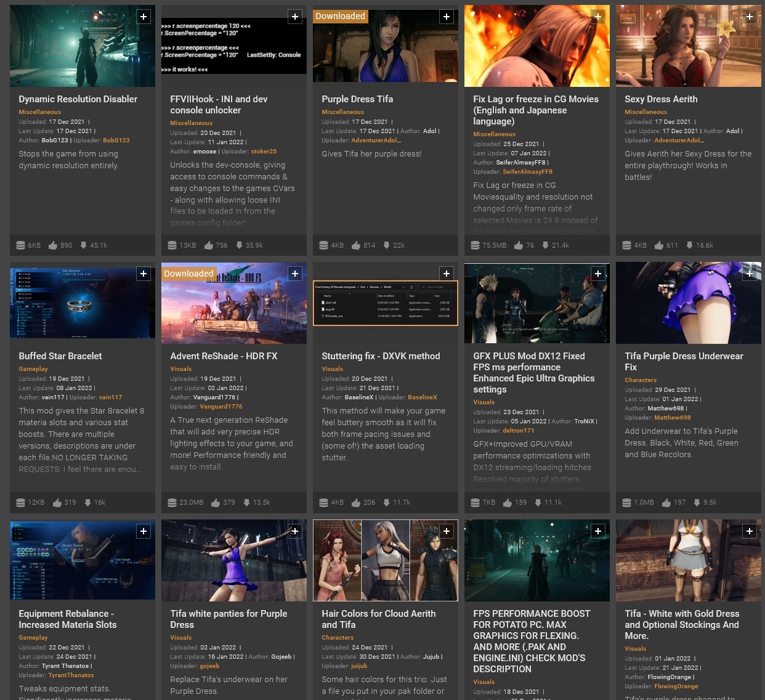Open the Advent ReShade - HDR FX title

224,356
